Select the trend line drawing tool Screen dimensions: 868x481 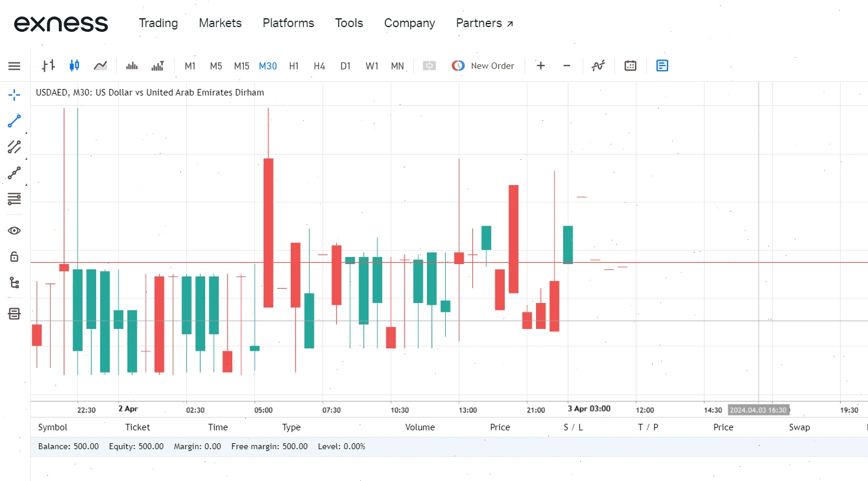click(x=14, y=121)
